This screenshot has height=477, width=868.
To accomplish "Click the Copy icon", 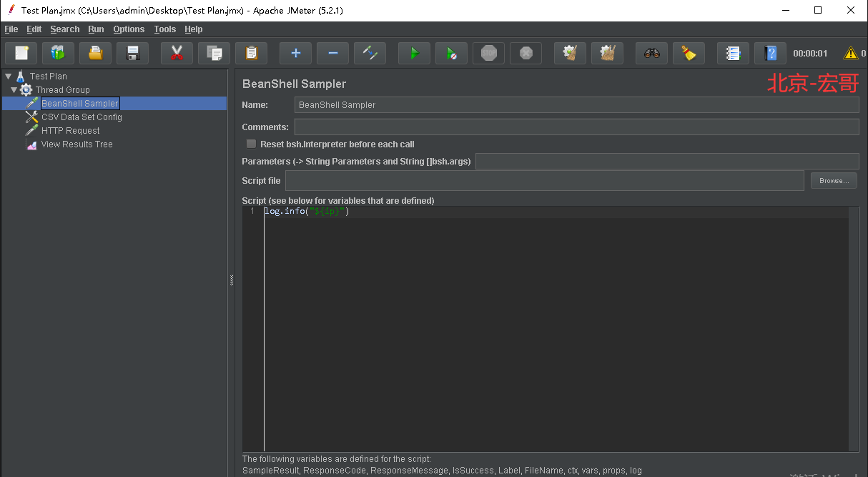I will pos(214,53).
